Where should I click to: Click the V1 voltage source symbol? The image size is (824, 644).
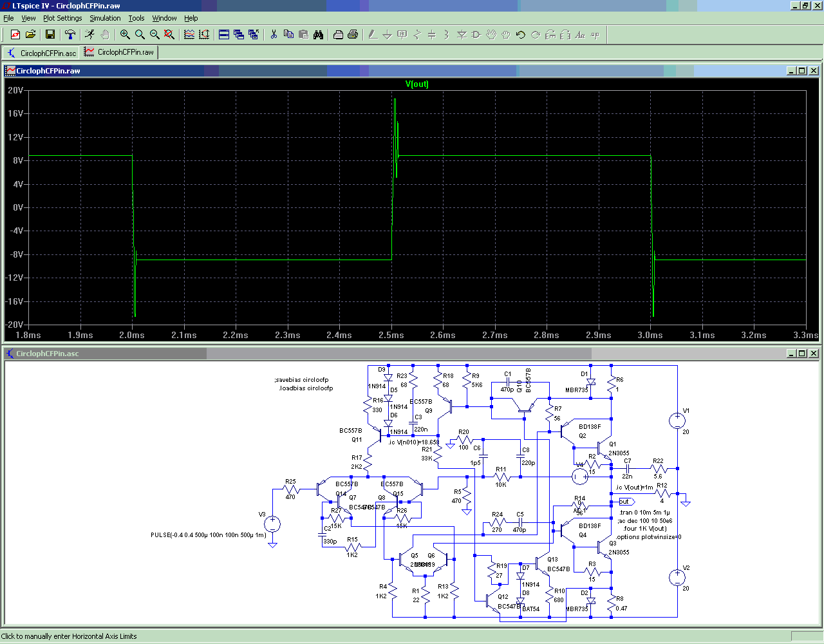[677, 421]
